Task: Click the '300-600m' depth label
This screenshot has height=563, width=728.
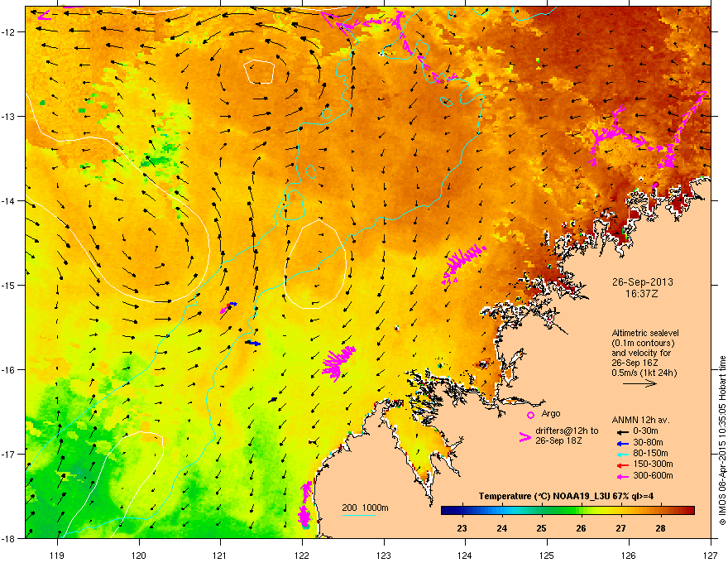Action: [x=653, y=475]
